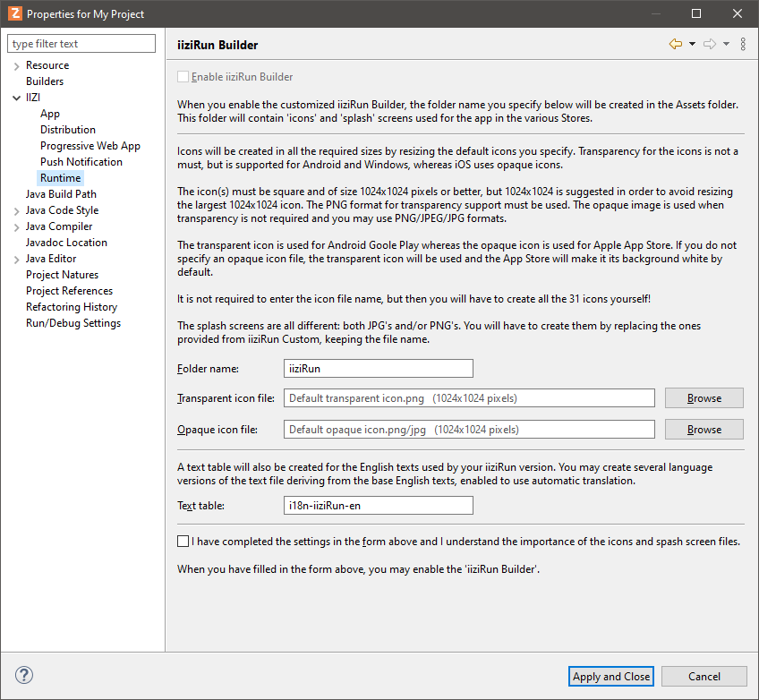Click the 'Transparent icon file:' label

pos(226,398)
